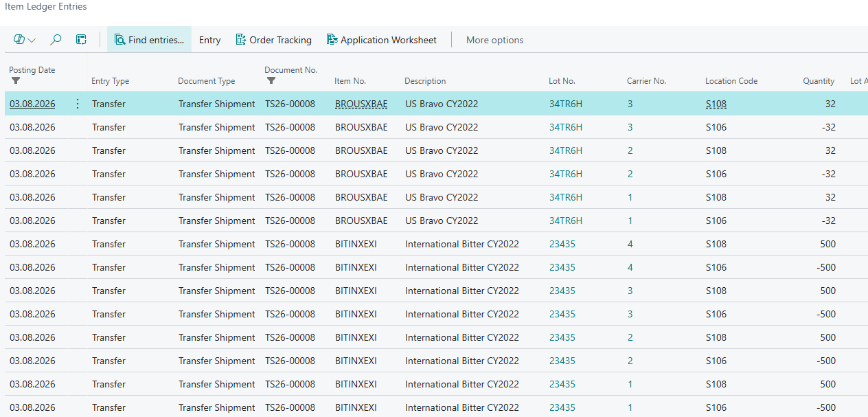
Task: Open lot 23435 in carrier 1, S106 row
Action: (x=562, y=408)
